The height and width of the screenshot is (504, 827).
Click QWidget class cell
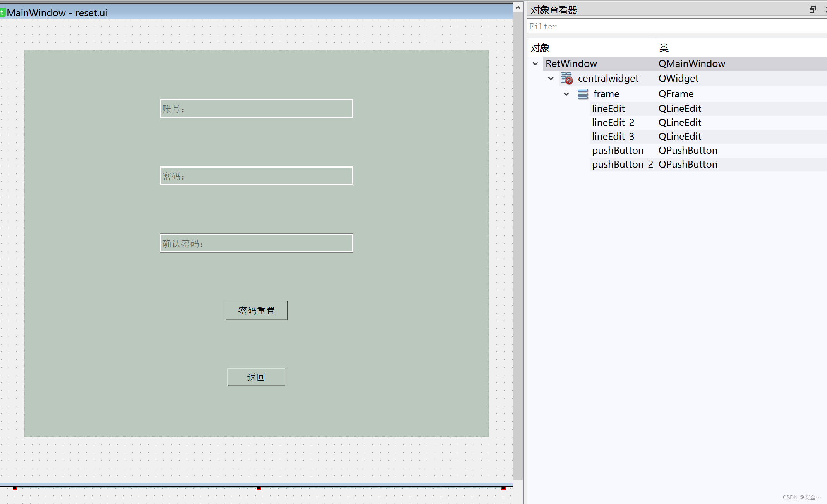678,79
